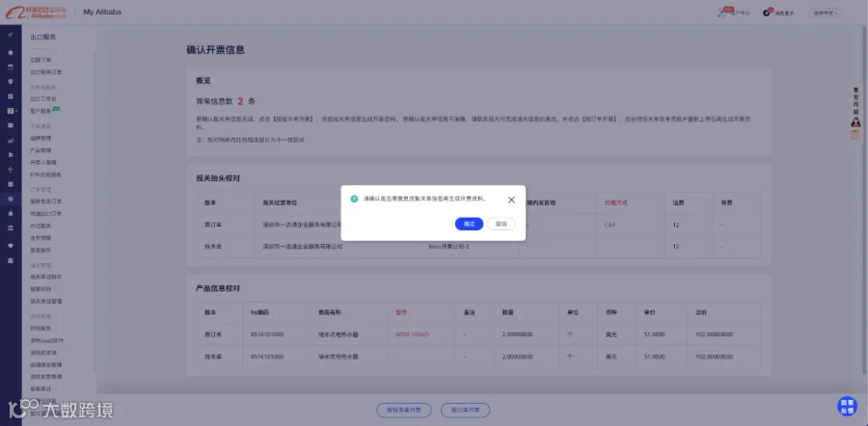
Task: Click the grid apps icon in the sidebar
Action: pos(11,95)
